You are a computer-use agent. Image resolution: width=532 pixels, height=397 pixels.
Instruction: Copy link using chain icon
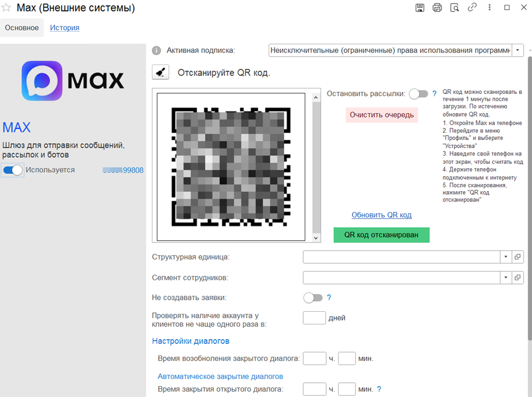click(x=472, y=8)
